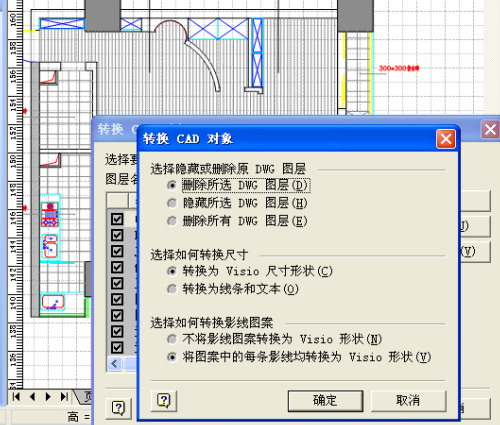This screenshot has width=500, height=425.
Task: Toggle the bottom-most layer checkbox in background list
Action: (117, 347)
